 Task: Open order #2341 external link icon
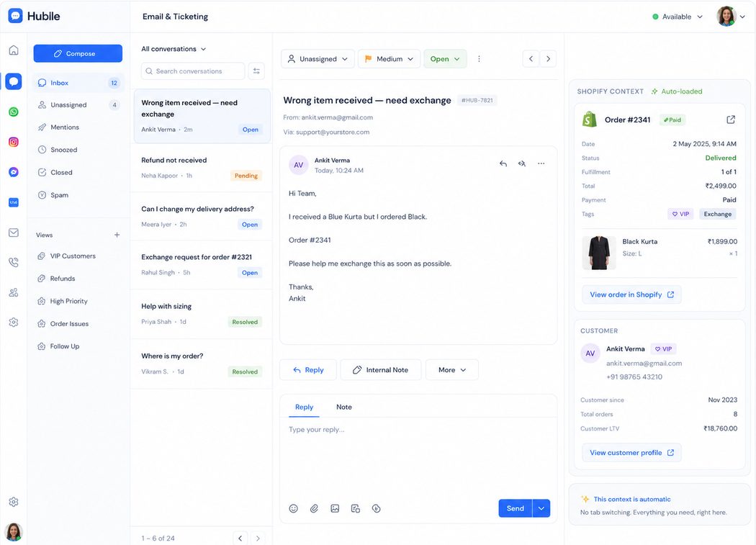pos(731,120)
